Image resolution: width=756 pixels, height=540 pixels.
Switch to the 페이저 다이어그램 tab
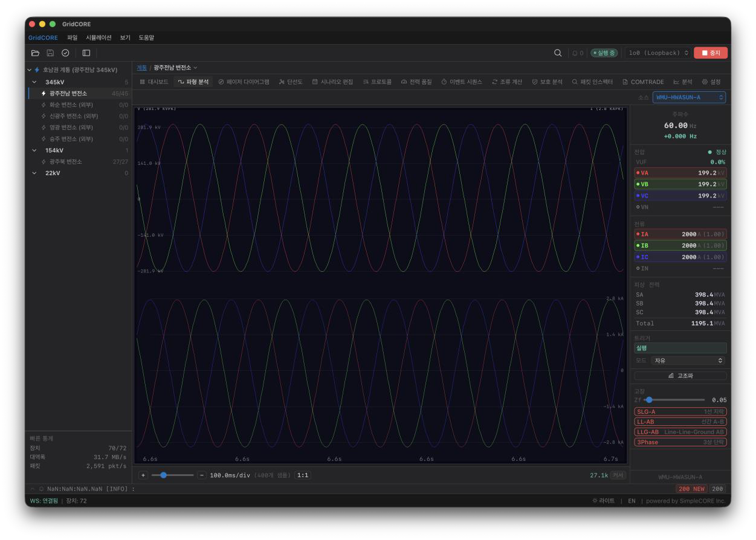tap(244, 82)
